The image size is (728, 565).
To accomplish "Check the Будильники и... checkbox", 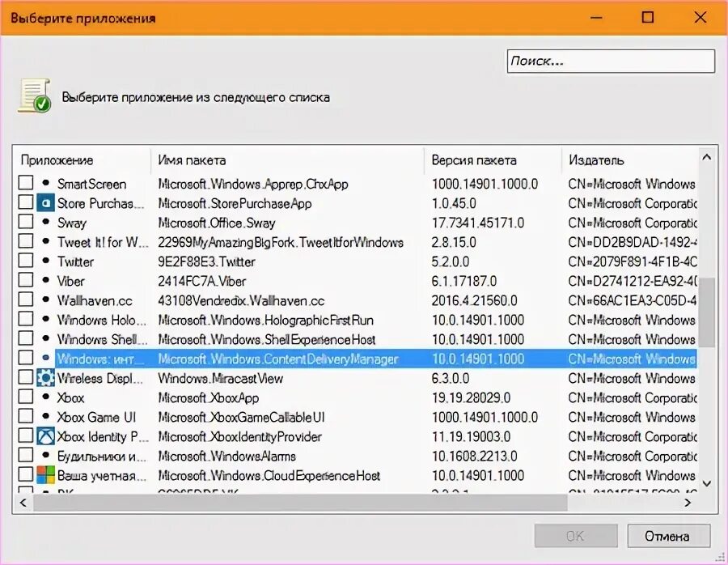I will point(26,456).
